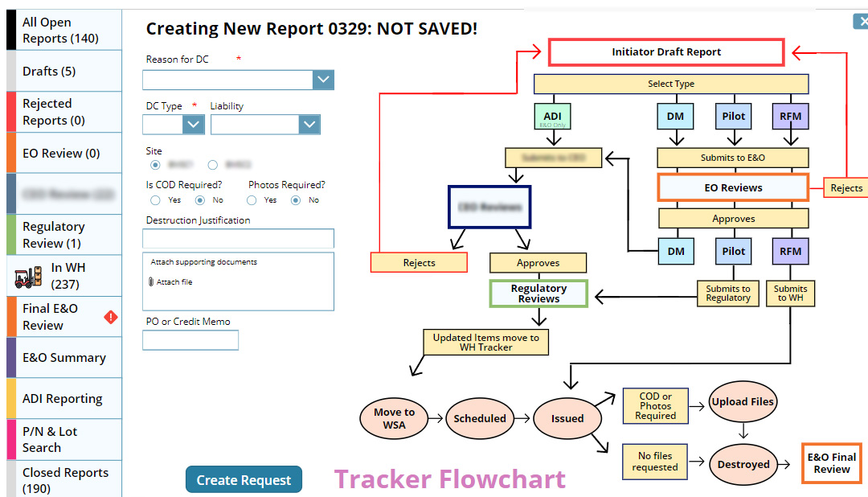
Task: Click the forklift icon for In WH
Action: pos(29,277)
